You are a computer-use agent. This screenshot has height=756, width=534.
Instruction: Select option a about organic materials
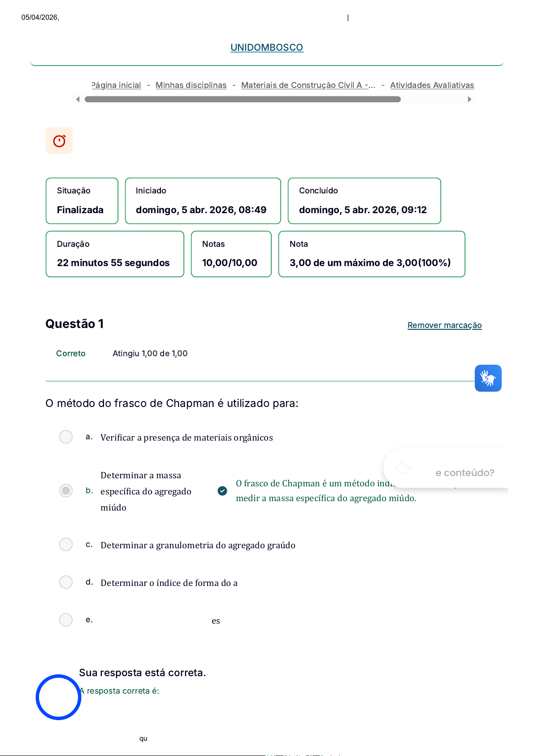pos(66,437)
